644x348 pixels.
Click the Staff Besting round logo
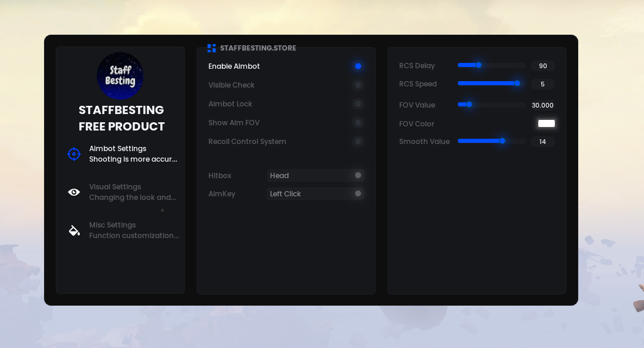[x=120, y=76]
